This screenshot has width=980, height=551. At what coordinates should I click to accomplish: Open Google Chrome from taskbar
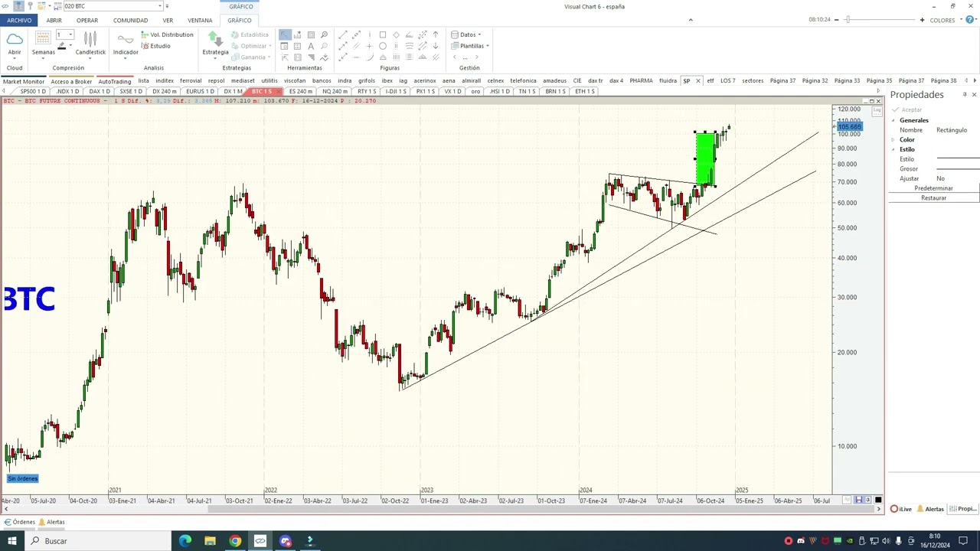[x=235, y=541]
